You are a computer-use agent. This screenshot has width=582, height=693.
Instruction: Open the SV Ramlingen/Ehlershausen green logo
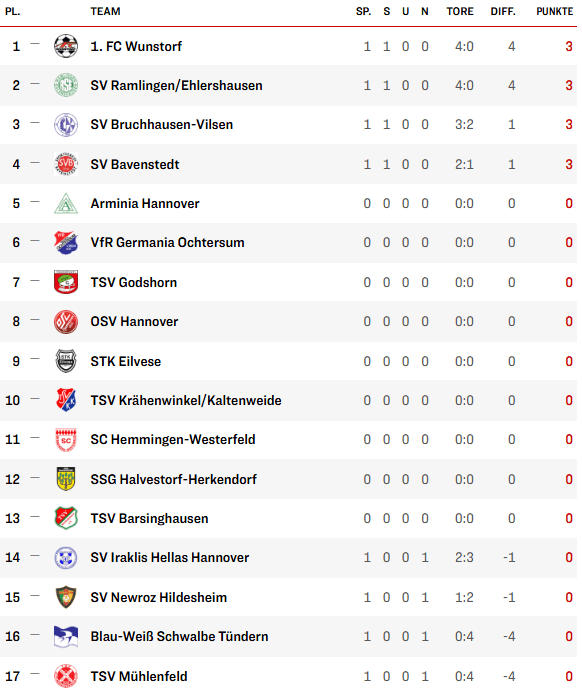pos(66,85)
